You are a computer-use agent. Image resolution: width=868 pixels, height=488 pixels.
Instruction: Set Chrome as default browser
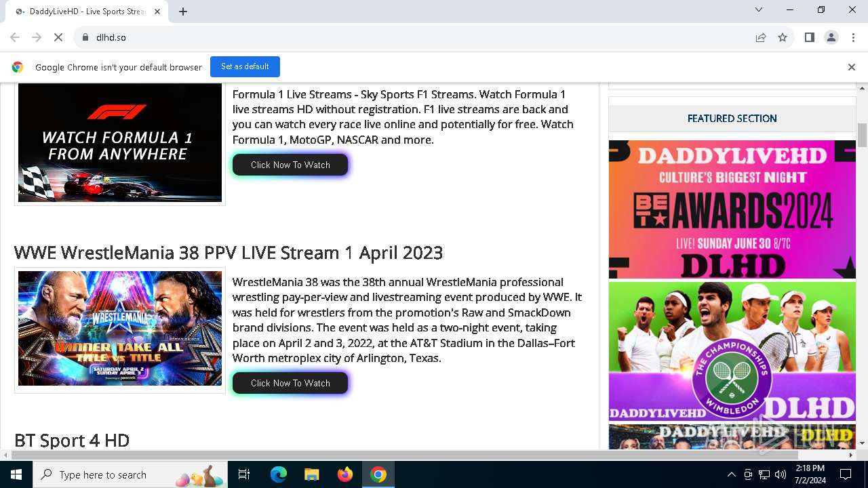(x=245, y=66)
